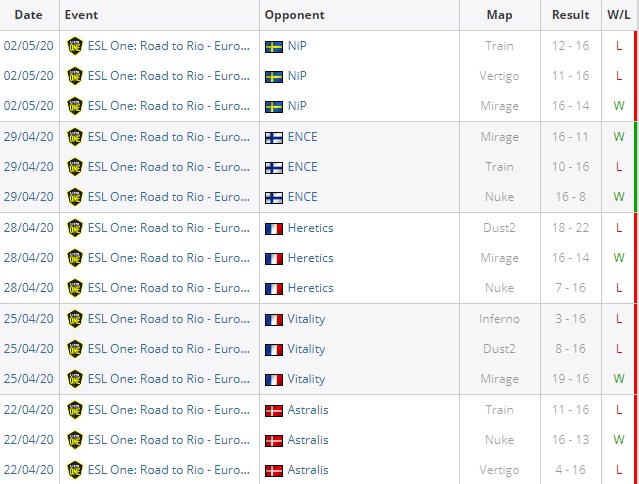Click the French flag in the Heretics Dust2 row
639x484 pixels.
point(273,228)
